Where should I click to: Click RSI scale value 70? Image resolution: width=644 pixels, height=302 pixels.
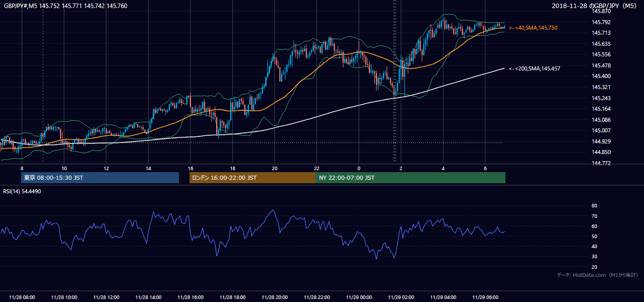click(x=594, y=216)
